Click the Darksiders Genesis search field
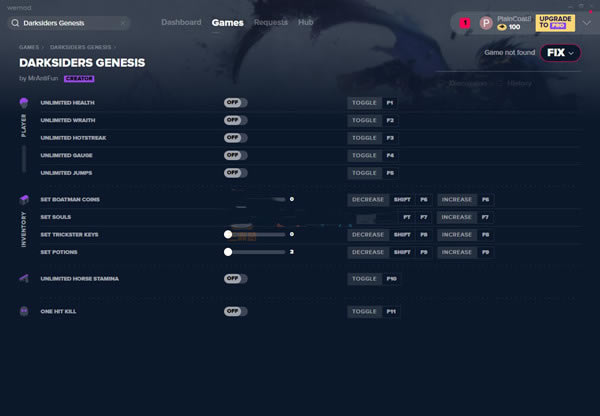The image size is (600, 416). point(73,22)
